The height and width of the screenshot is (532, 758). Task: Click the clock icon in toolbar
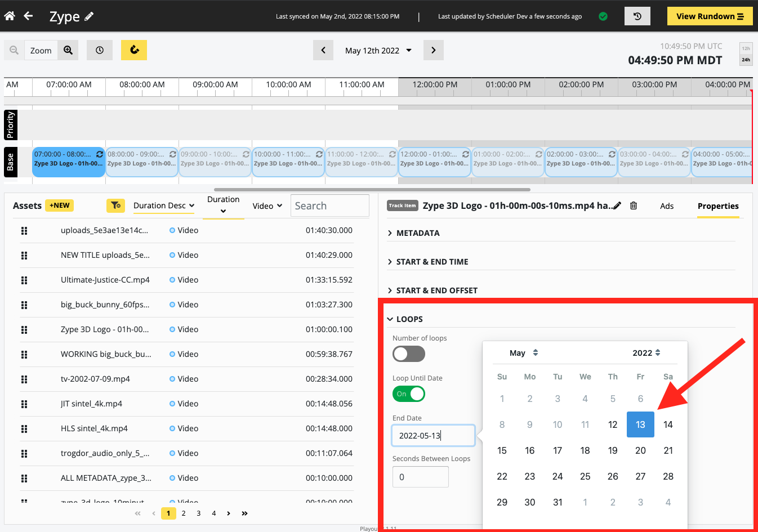(100, 50)
